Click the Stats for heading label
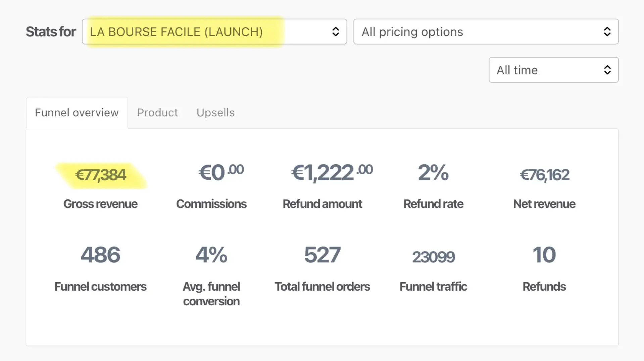The height and width of the screenshot is (361, 644). 51,32
